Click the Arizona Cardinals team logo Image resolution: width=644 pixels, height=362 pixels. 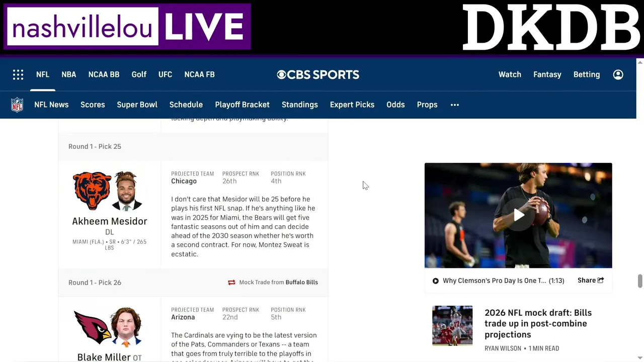(x=93, y=327)
